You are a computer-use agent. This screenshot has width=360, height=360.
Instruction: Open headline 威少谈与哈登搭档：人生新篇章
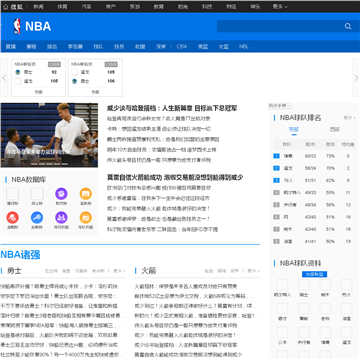point(172,108)
